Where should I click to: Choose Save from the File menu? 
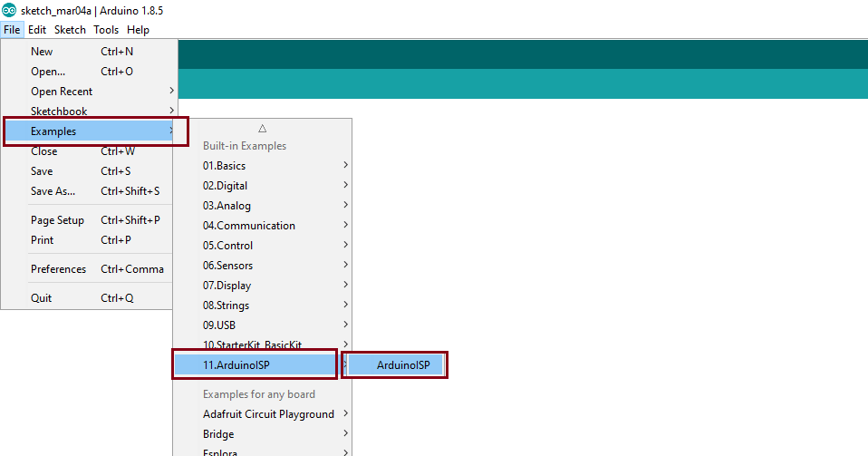coord(88,171)
